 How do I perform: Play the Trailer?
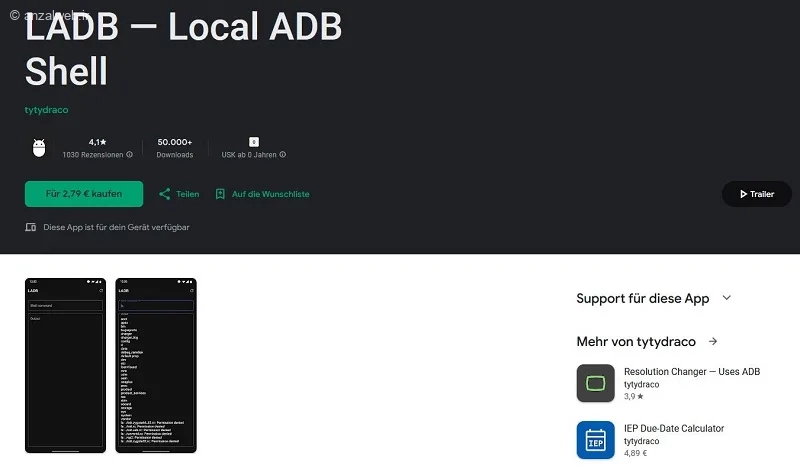point(757,194)
